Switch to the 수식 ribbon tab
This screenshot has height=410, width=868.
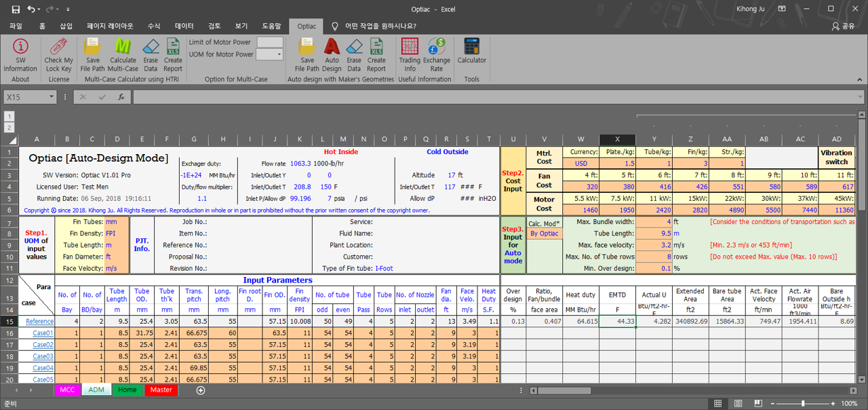pyautogui.click(x=154, y=26)
